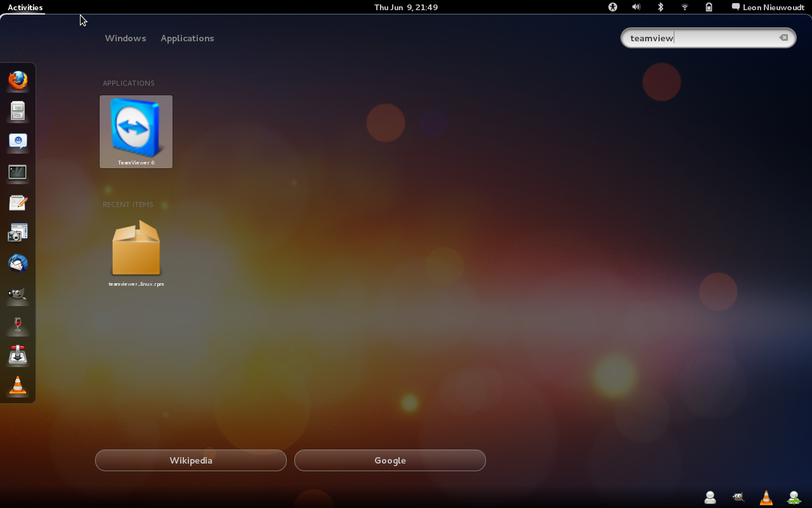812x508 pixels.
Task: Open the Wine glass icon in dash
Action: point(18,324)
